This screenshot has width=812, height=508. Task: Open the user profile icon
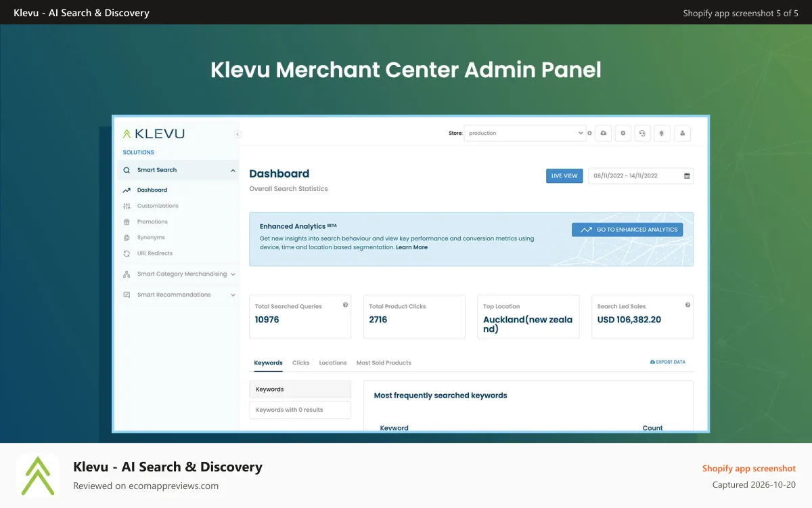pyautogui.click(x=683, y=133)
